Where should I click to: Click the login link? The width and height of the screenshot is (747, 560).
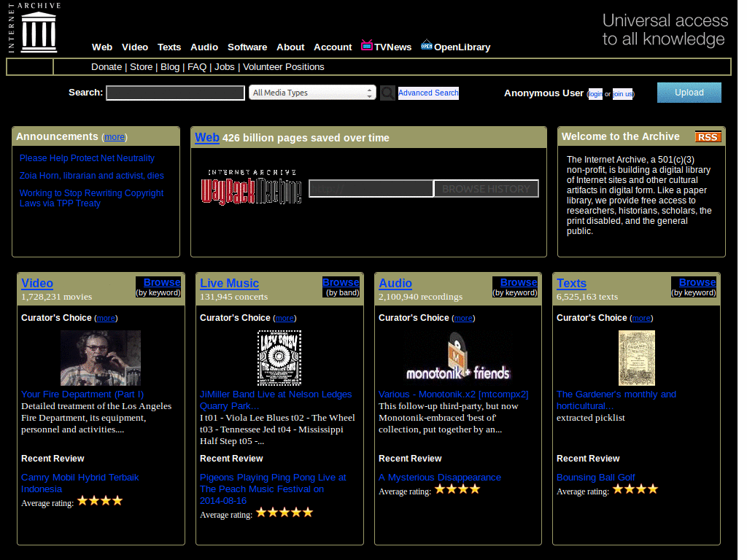tap(595, 94)
